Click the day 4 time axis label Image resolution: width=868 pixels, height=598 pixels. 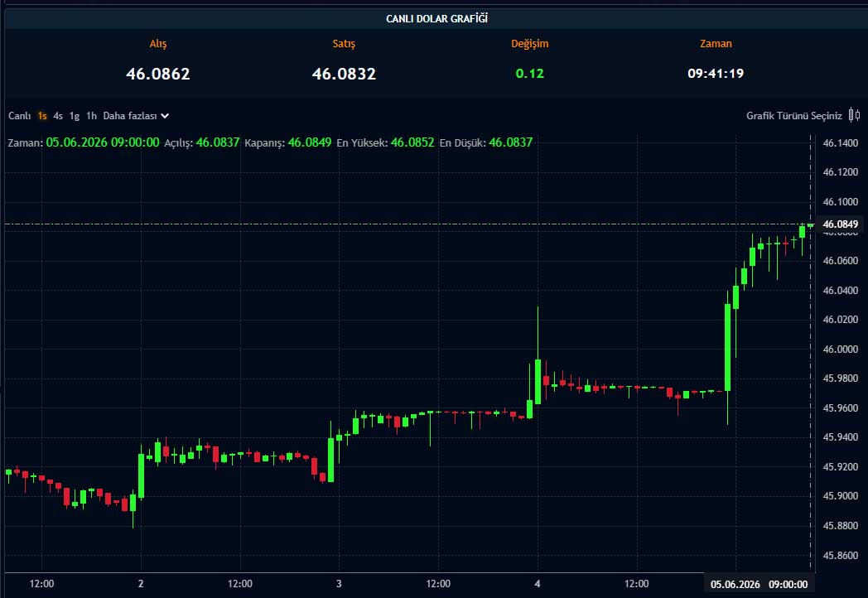pyautogui.click(x=538, y=584)
